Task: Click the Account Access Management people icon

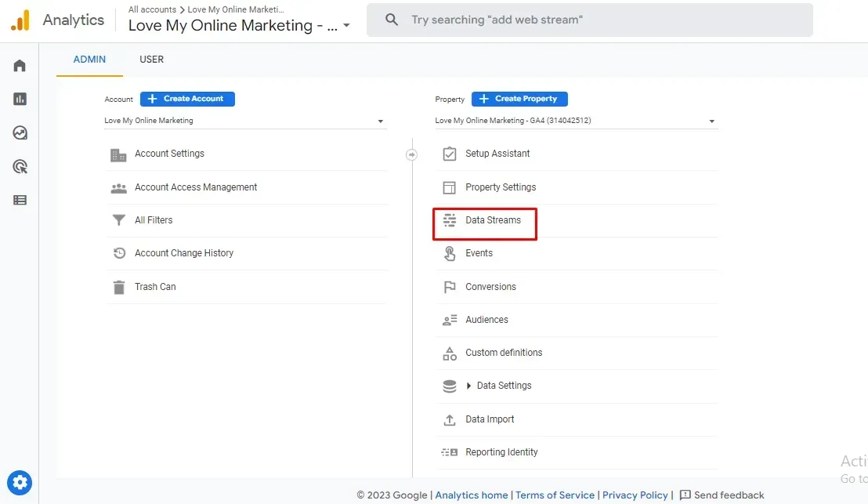Action: tap(118, 188)
